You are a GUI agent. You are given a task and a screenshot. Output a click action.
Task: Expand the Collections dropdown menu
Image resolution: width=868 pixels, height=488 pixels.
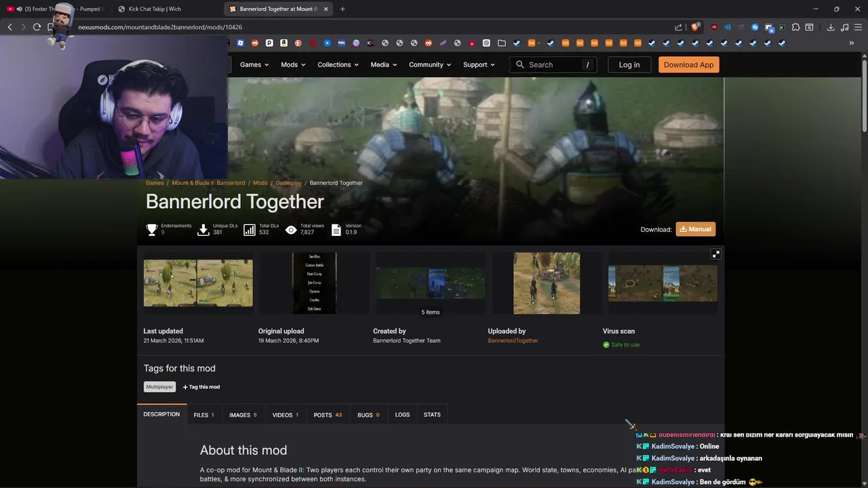(339, 64)
